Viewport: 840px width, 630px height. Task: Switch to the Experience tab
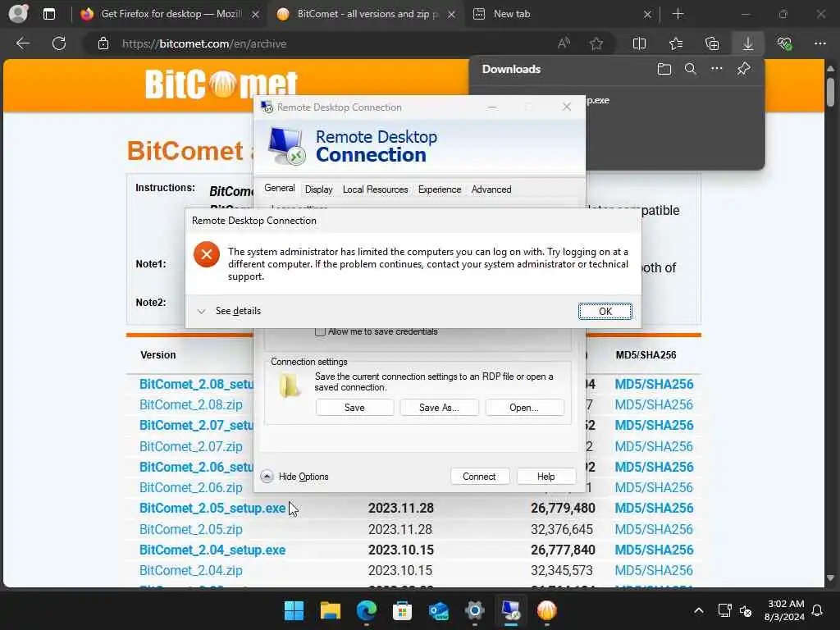click(440, 189)
